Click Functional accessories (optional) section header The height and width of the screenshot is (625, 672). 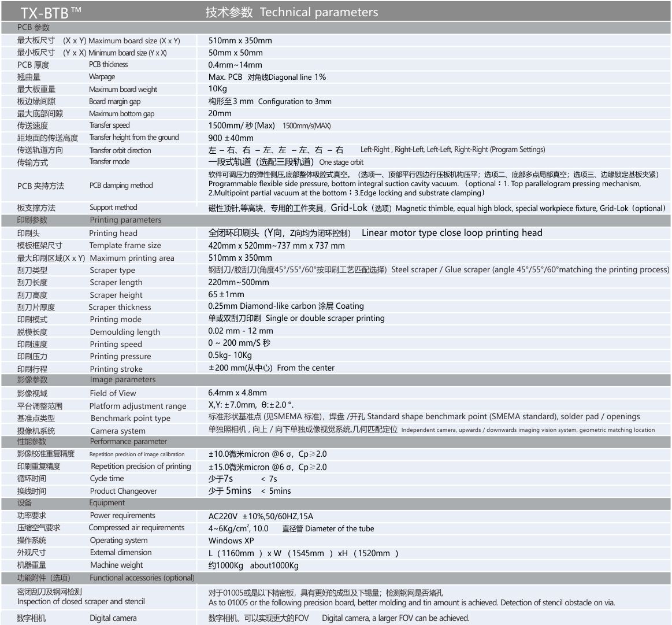(x=142, y=578)
